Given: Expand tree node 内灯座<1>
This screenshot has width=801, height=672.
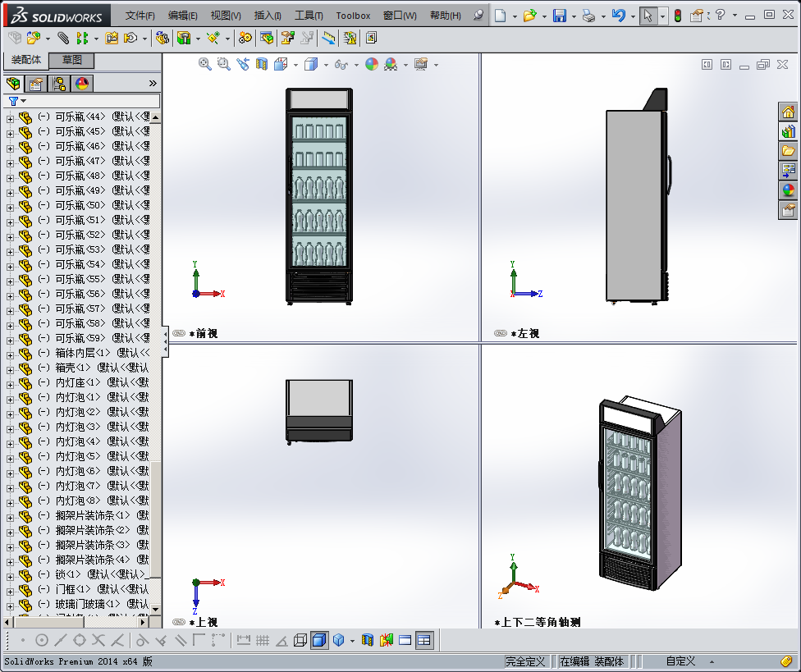Looking at the screenshot, I should pos(10,385).
